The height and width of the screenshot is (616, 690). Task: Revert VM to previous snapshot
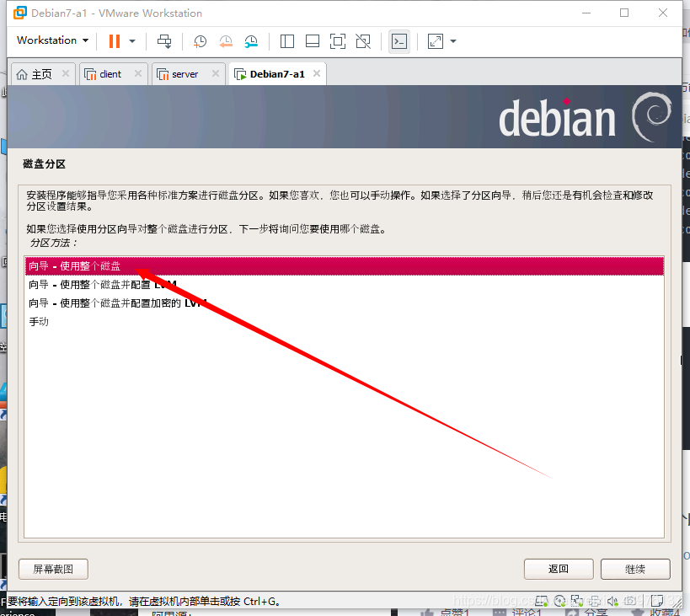click(x=225, y=41)
